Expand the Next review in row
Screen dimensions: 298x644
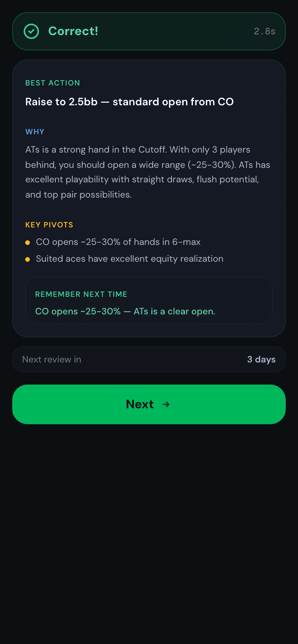pyautogui.click(x=149, y=359)
